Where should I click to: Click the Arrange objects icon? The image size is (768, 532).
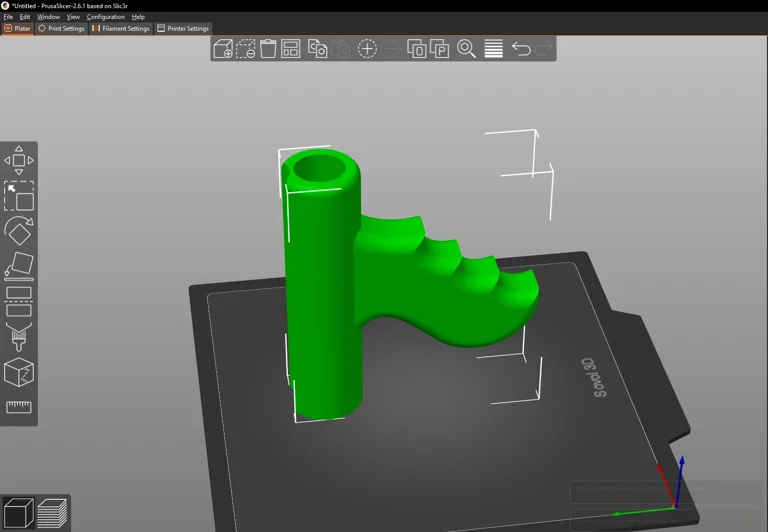tap(291, 48)
